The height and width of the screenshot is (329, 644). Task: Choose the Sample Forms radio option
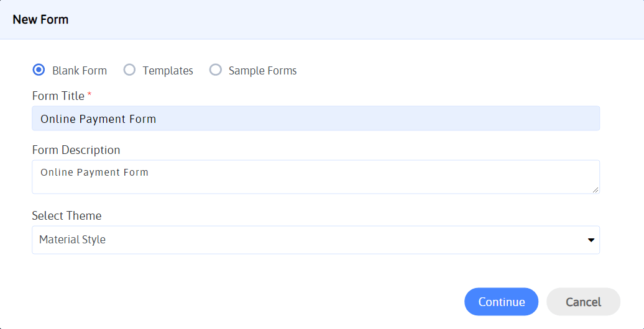[x=216, y=70]
